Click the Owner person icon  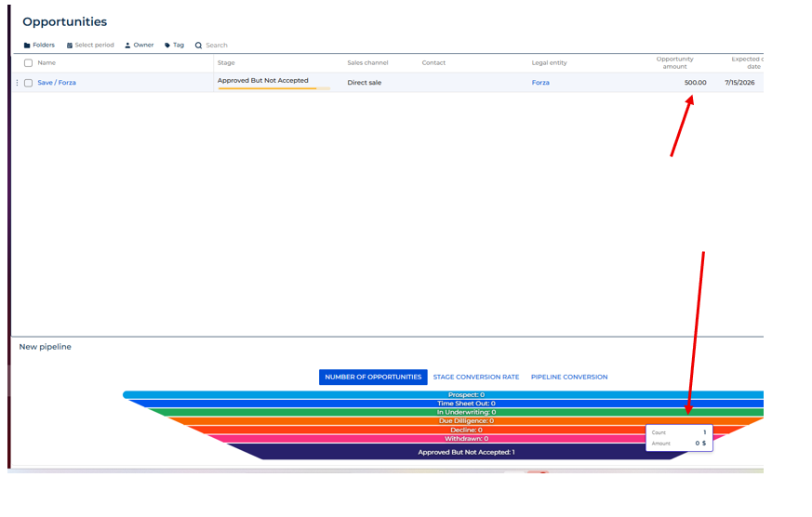pyautogui.click(x=127, y=46)
